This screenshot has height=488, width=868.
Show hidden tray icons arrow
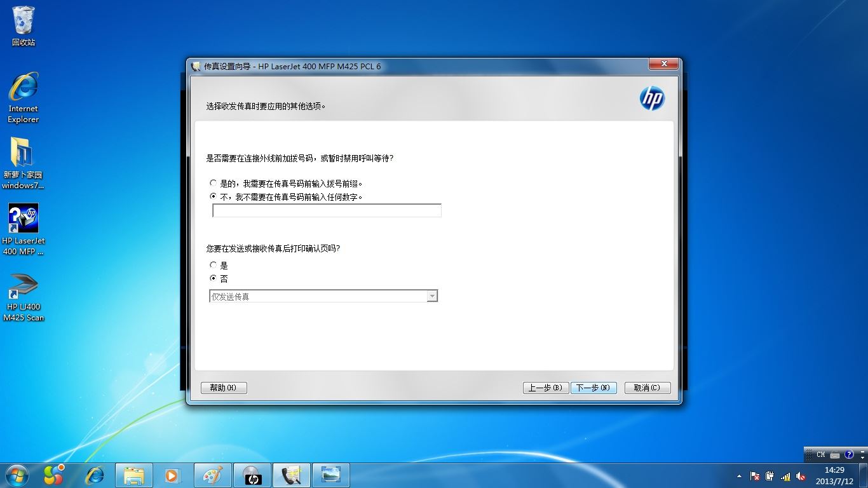coord(739,476)
